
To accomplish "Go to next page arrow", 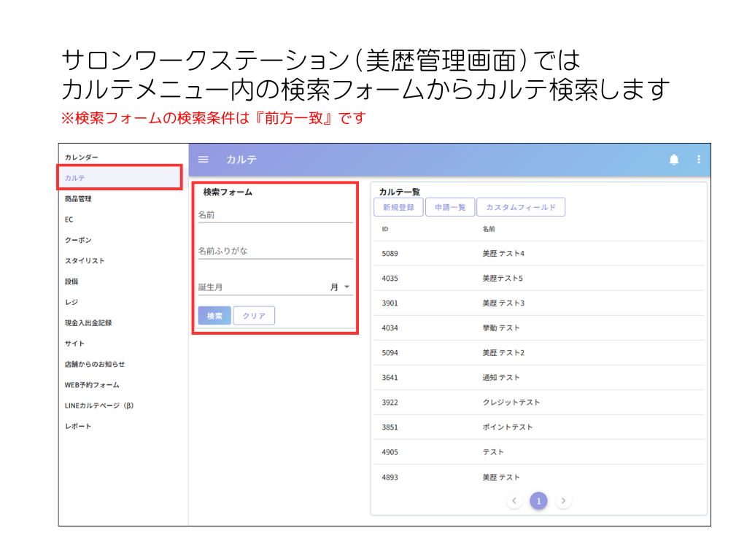I will coord(563,500).
